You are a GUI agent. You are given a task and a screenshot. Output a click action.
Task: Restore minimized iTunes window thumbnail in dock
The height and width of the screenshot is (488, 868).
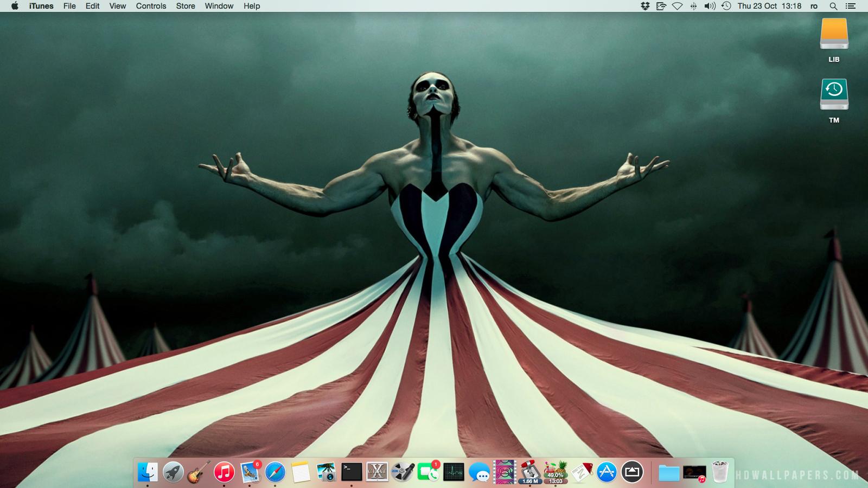tap(694, 473)
